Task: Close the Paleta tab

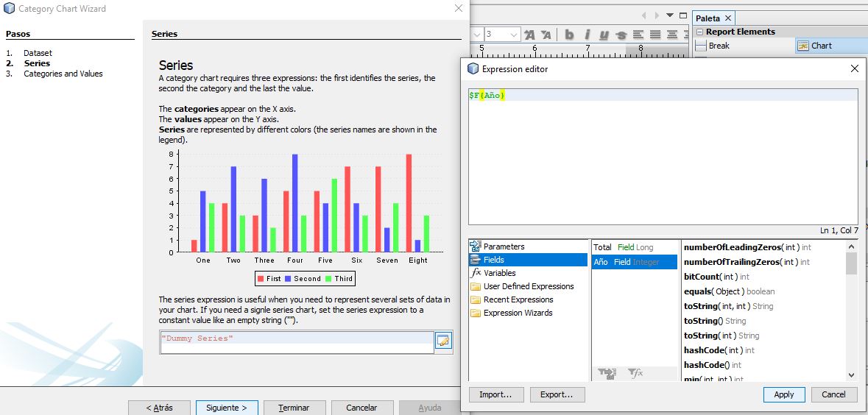Action: click(x=728, y=18)
